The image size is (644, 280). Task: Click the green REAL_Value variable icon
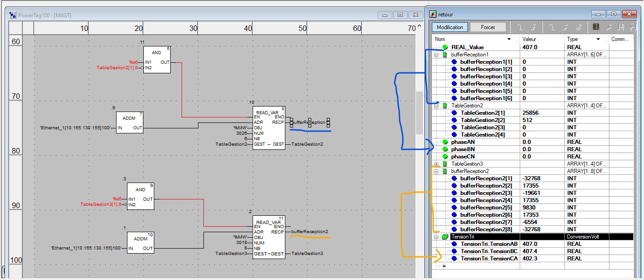pos(445,47)
